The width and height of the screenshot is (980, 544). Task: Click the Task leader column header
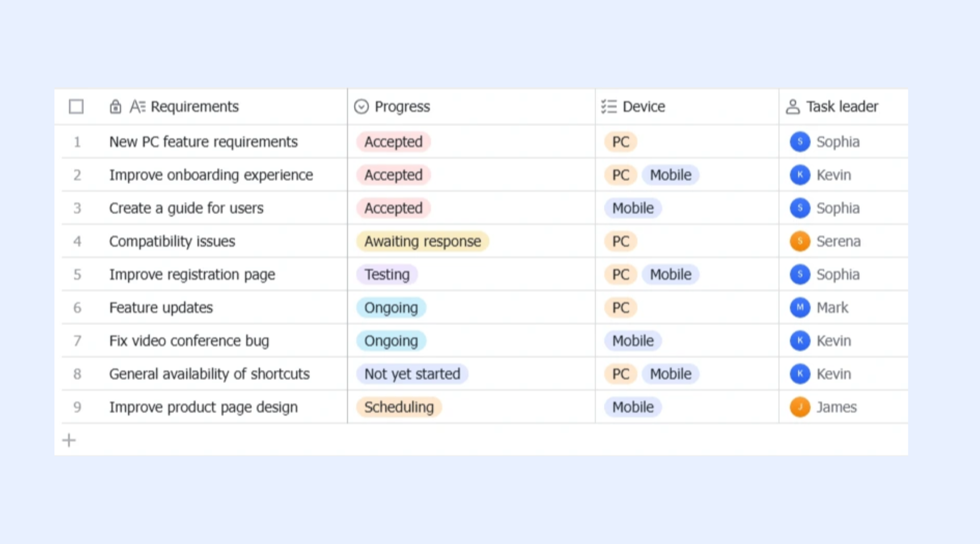pyautogui.click(x=843, y=107)
